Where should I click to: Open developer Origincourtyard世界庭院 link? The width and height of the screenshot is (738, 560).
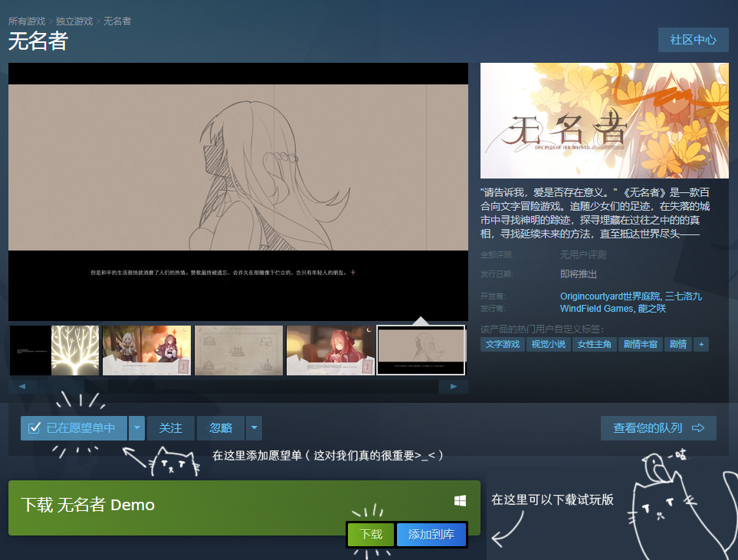pyautogui.click(x=610, y=296)
